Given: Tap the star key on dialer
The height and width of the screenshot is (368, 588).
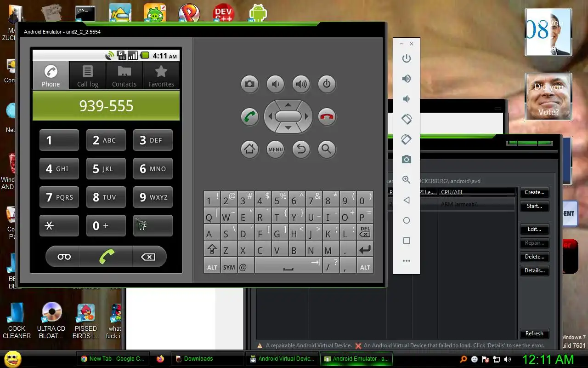Looking at the screenshot, I should tap(59, 226).
